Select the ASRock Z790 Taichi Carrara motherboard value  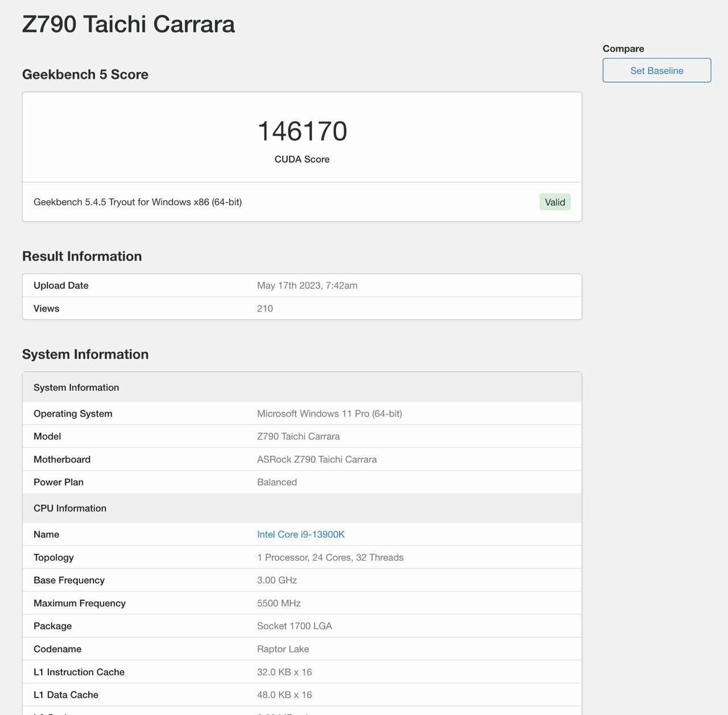coord(317,459)
